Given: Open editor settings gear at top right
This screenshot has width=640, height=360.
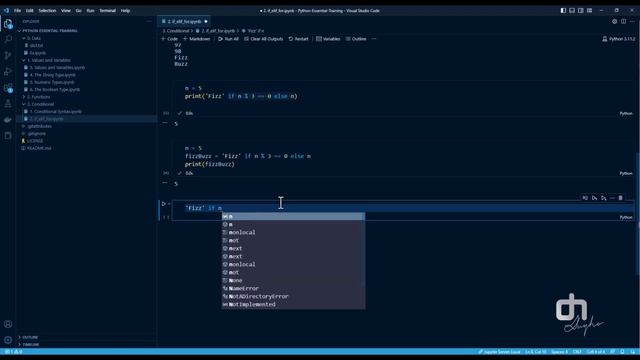Looking at the screenshot, I should point(614,21).
